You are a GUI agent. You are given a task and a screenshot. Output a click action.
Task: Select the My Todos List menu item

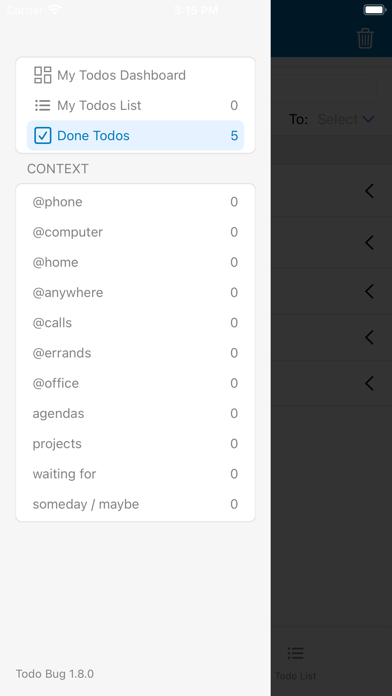(135, 105)
